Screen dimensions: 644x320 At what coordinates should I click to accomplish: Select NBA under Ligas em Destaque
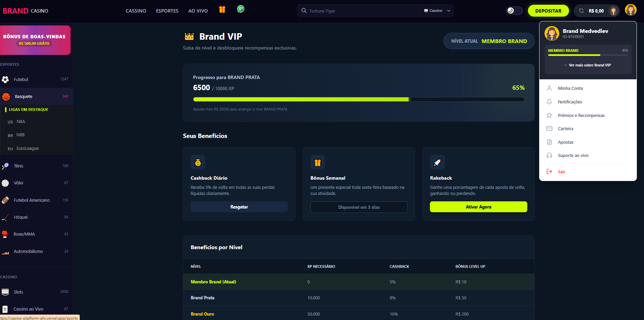click(x=21, y=122)
